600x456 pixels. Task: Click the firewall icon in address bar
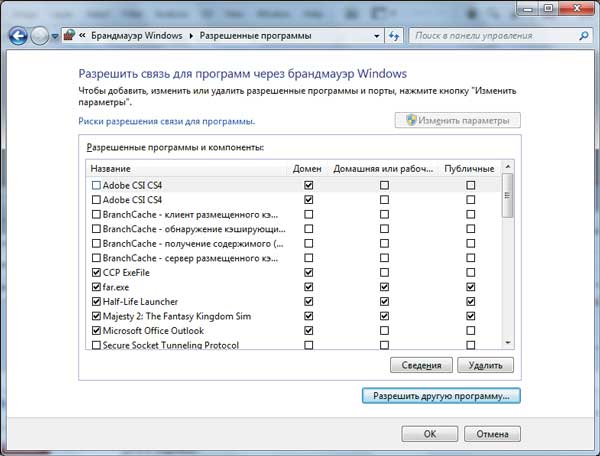coord(69,35)
